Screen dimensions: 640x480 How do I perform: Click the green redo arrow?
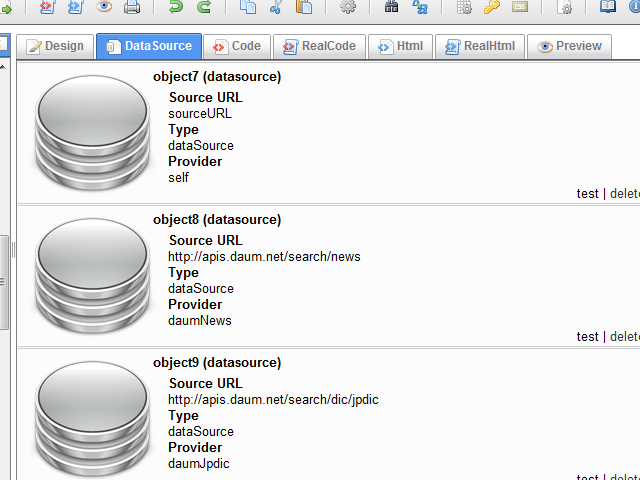coord(204,8)
